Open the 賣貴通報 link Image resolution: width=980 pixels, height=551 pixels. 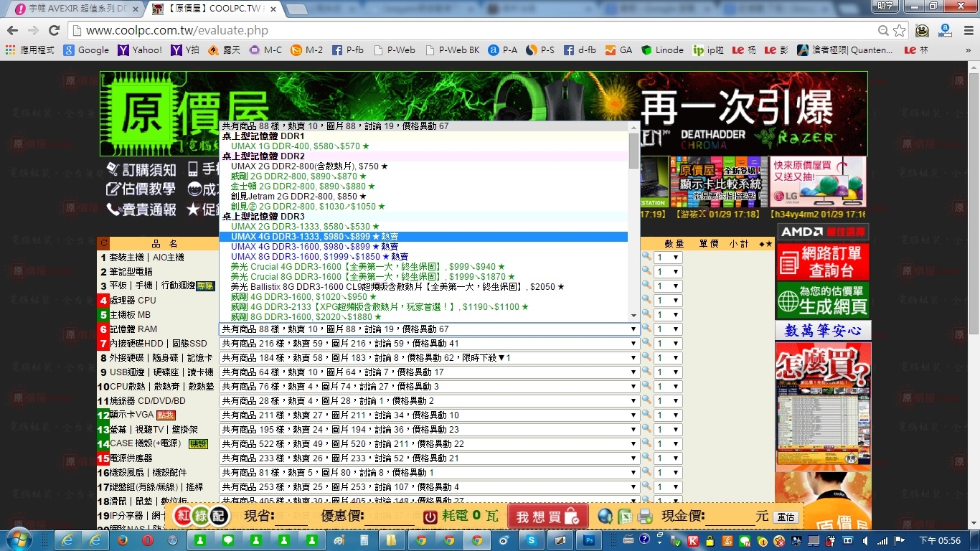click(141, 209)
